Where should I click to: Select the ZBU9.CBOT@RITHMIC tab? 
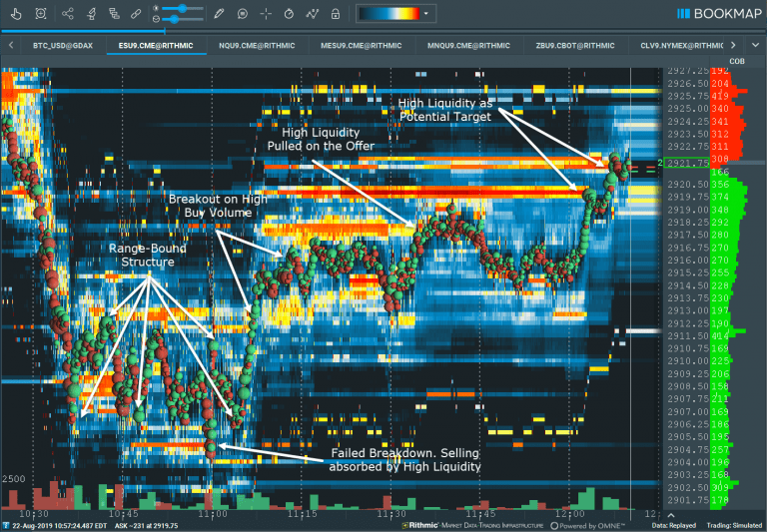[575, 46]
